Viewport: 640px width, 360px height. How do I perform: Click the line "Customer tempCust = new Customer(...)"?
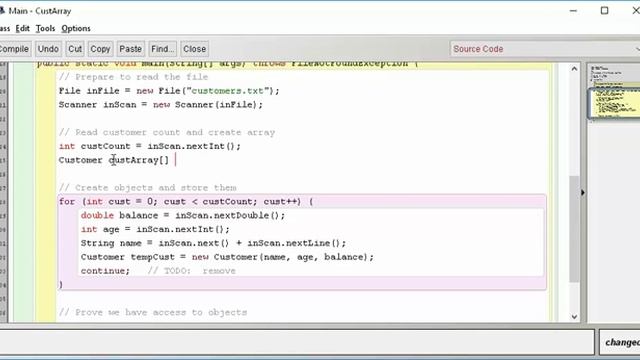[x=227, y=257]
